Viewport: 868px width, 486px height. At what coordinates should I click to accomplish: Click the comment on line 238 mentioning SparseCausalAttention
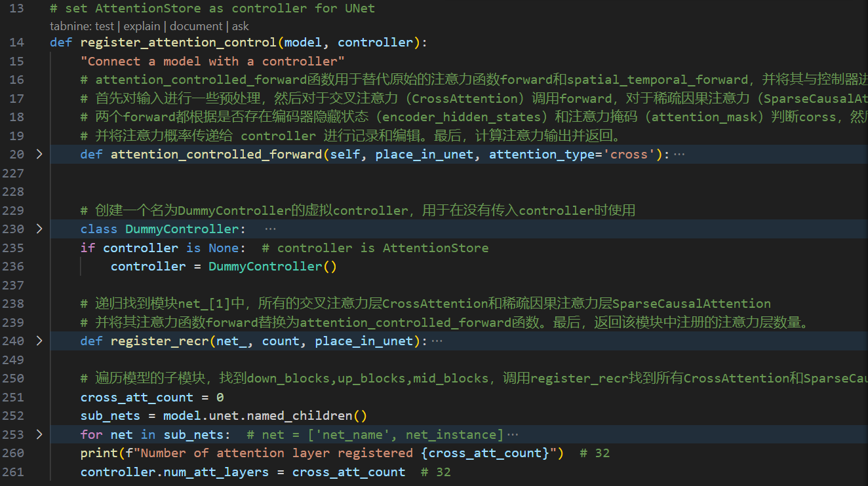pyautogui.click(x=425, y=304)
